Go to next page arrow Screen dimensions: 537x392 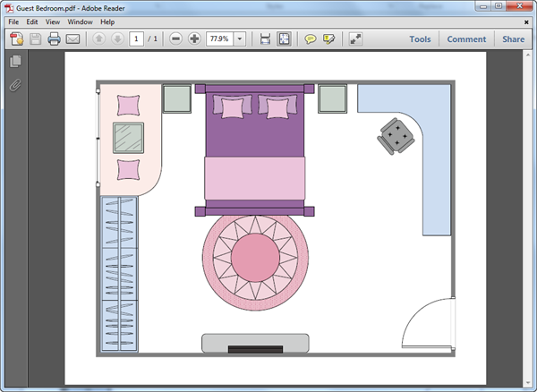(x=116, y=39)
